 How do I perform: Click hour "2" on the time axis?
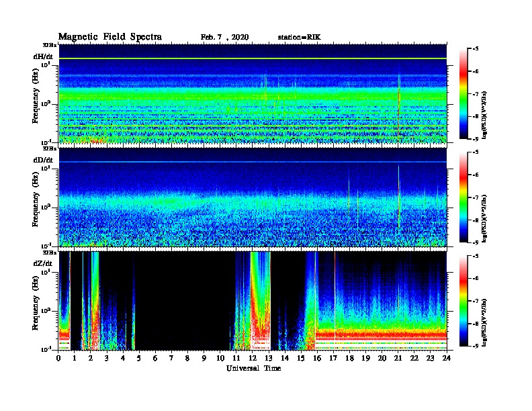[91, 359]
